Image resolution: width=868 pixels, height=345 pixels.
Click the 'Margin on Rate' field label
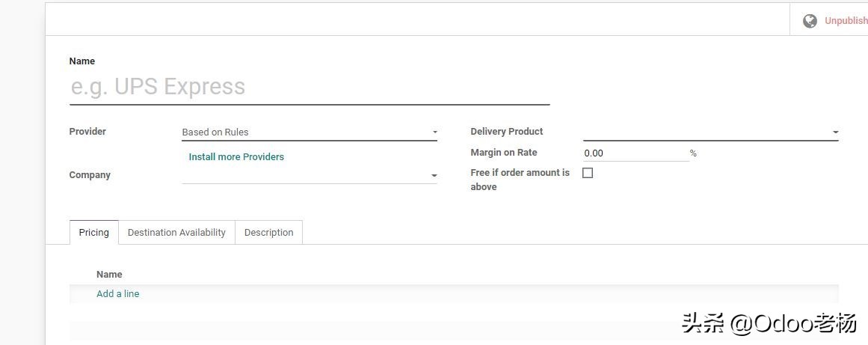(x=504, y=152)
